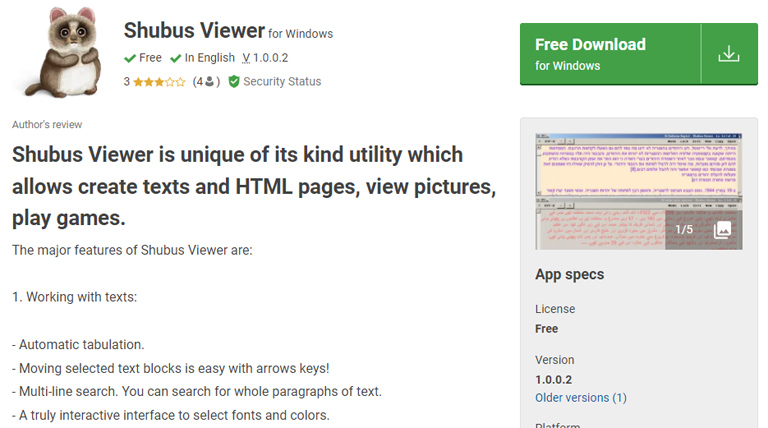Screen dimensions: 768x428
Task: Click the line '1. Working with texts:'
Action: point(74,297)
